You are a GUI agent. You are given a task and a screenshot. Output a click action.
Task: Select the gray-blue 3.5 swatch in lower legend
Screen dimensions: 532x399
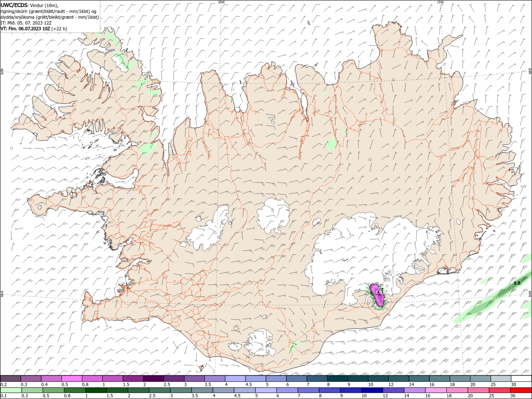tap(202, 390)
